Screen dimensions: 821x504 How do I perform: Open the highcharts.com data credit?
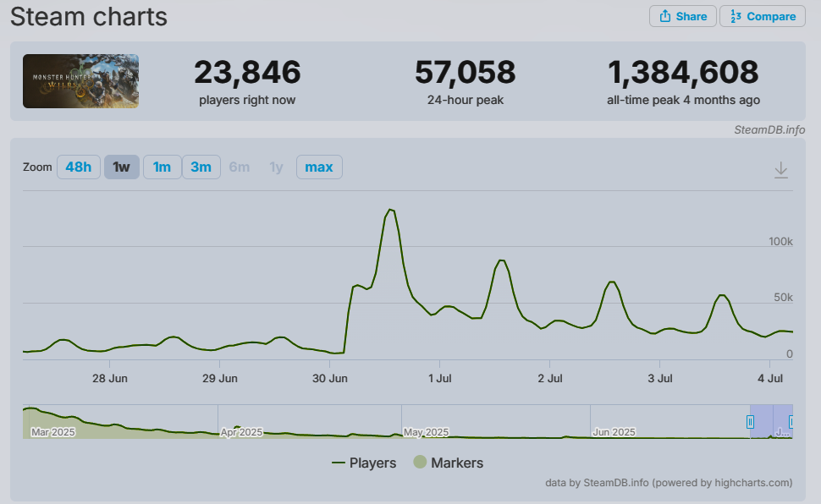pyautogui.click(x=669, y=483)
